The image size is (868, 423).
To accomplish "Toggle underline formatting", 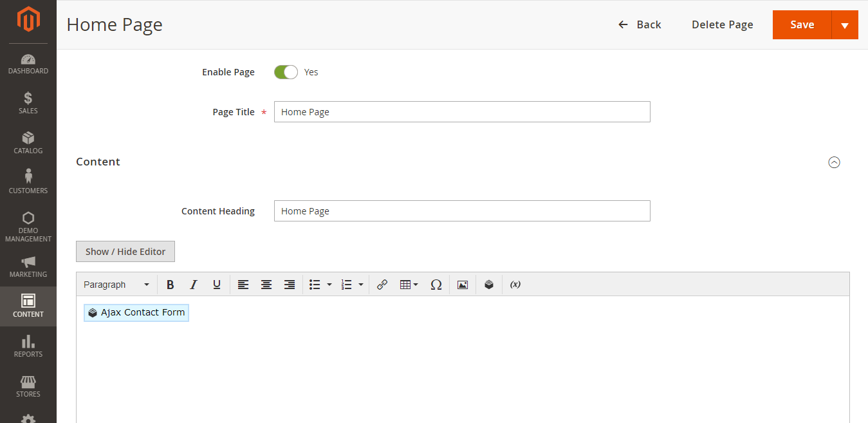I will [x=217, y=284].
